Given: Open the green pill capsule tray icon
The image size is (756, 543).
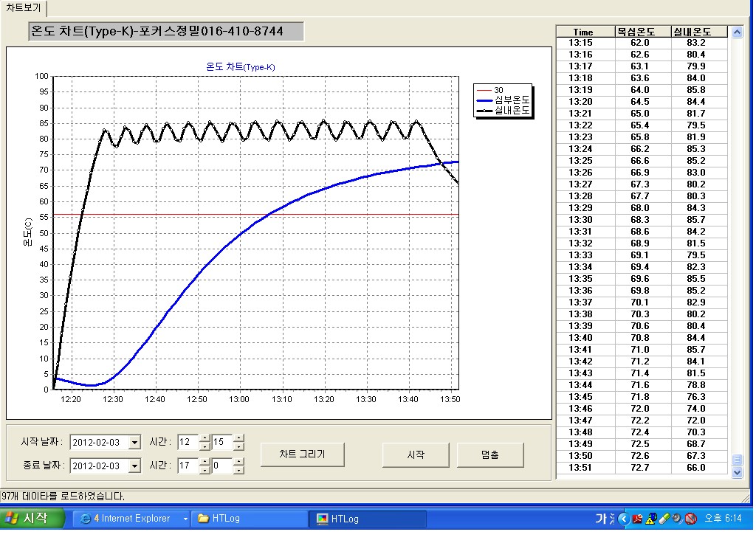Looking at the screenshot, I should (664, 519).
